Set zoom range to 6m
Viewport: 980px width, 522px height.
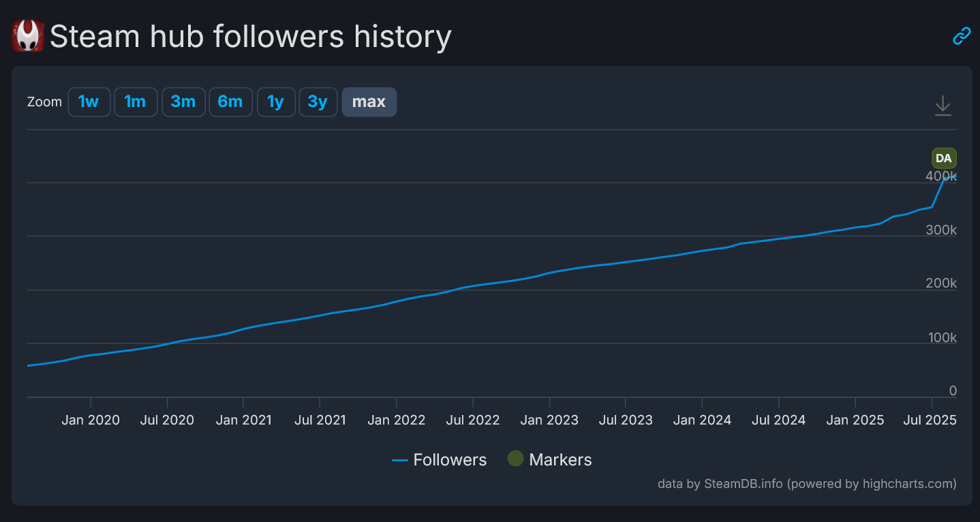click(x=230, y=102)
